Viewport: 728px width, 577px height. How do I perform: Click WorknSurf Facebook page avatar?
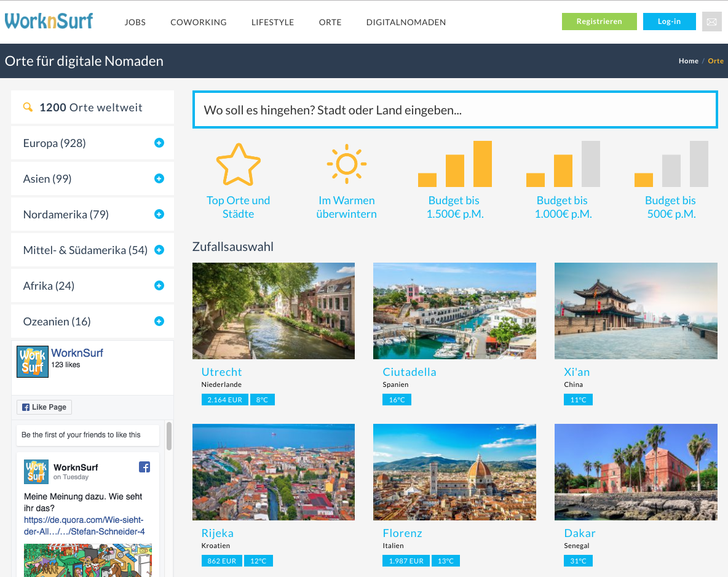pos(33,362)
